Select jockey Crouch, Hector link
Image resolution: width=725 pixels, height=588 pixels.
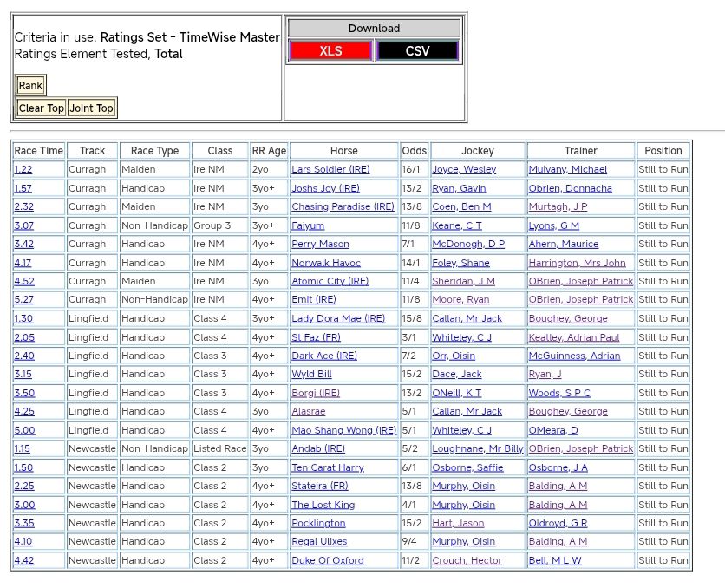(x=467, y=560)
